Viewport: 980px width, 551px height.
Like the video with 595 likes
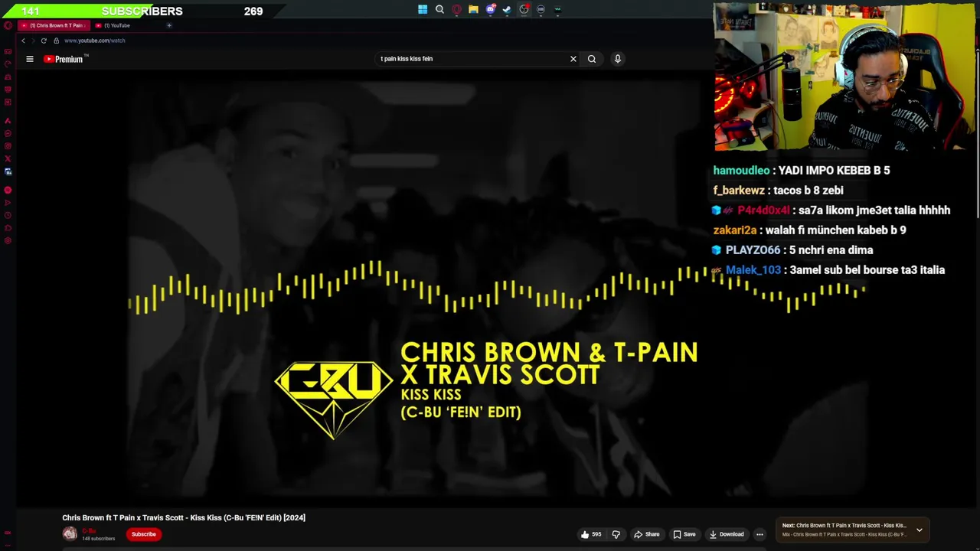[590, 534]
